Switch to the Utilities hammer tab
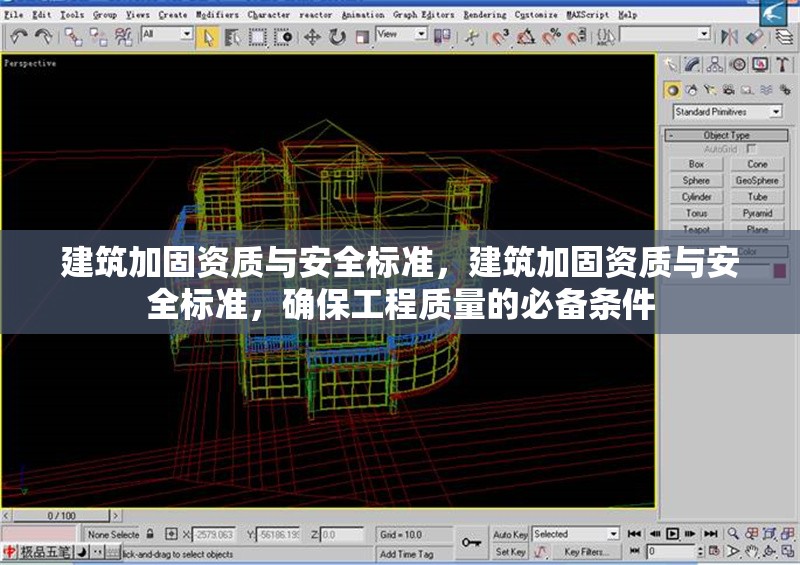This screenshot has width=800, height=565. pos(783,65)
